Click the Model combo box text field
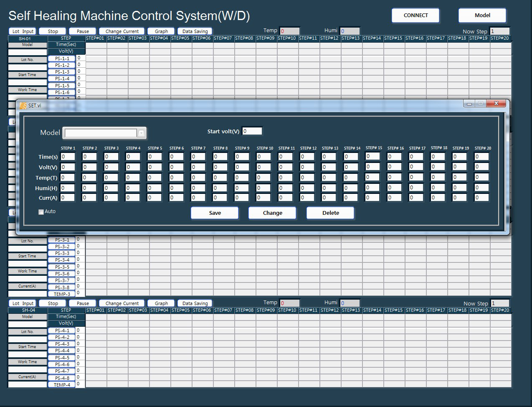Viewport: 532px width, 407px height. click(101, 133)
